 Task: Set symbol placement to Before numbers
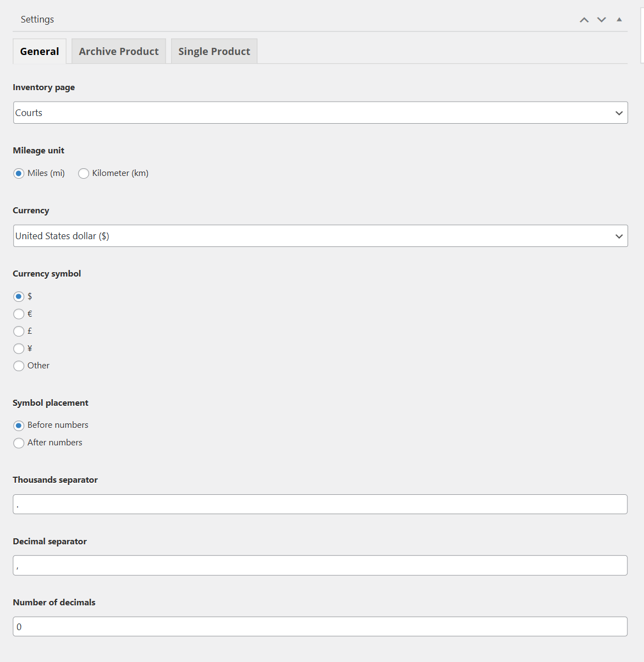tap(19, 425)
